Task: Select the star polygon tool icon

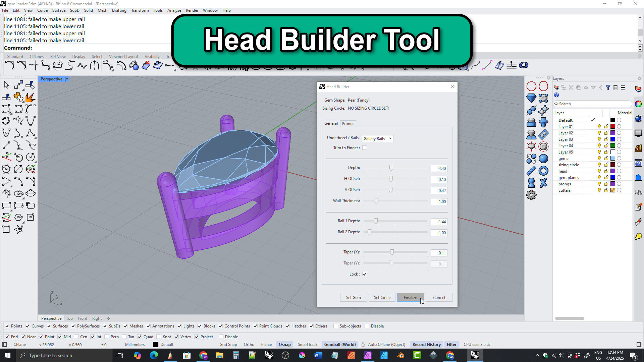Action: 18,229
